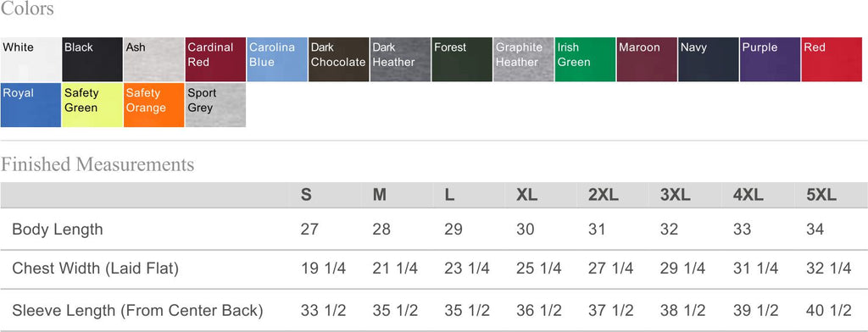Select the Royal blue swatch
Image resolution: width=868 pixels, height=332 pixels.
(x=31, y=105)
